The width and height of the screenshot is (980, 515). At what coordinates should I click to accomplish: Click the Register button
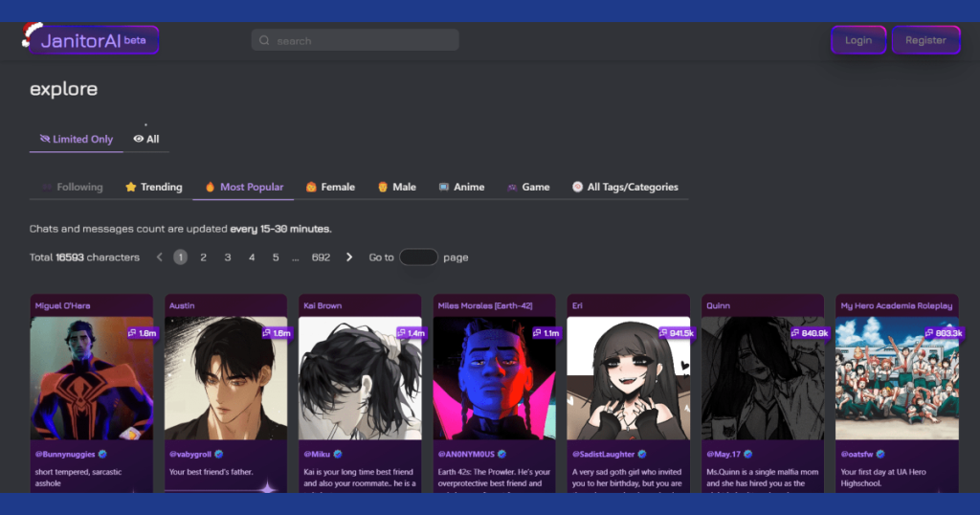[x=925, y=40]
